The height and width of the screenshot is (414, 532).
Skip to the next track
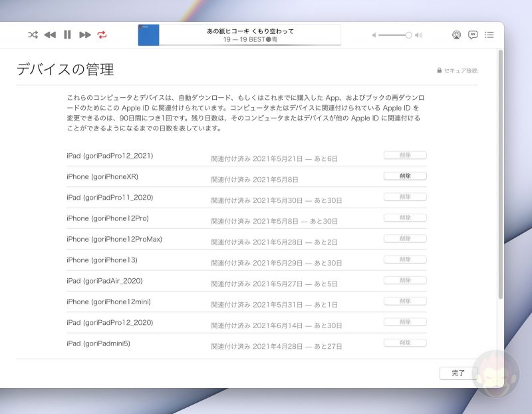tap(85, 35)
